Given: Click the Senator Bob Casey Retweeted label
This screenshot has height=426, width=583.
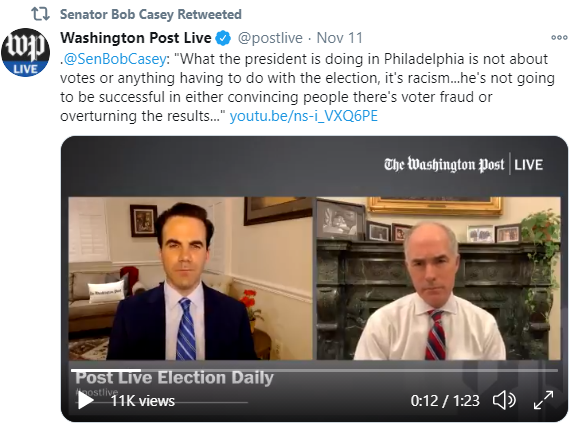Looking at the screenshot, I should tap(151, 14).
